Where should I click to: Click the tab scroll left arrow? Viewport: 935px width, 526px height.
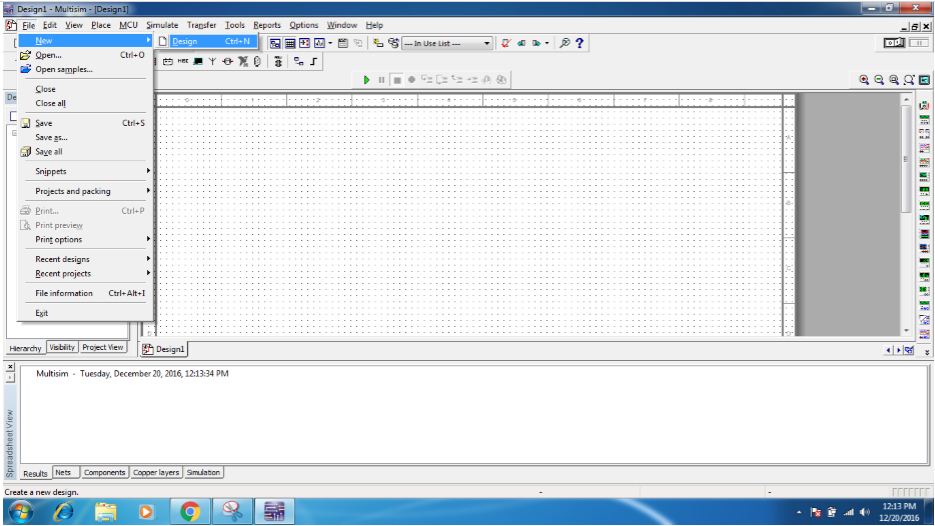[x=888, y=350]
